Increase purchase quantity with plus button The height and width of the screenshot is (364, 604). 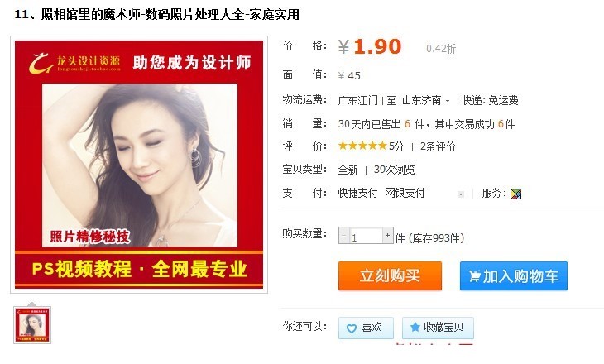387,235
